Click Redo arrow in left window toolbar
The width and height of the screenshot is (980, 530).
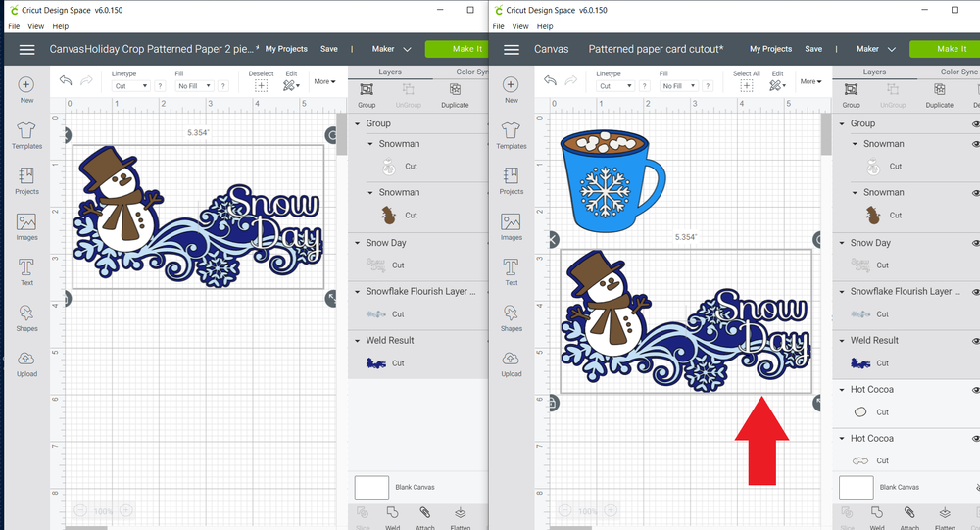(87, 80)
